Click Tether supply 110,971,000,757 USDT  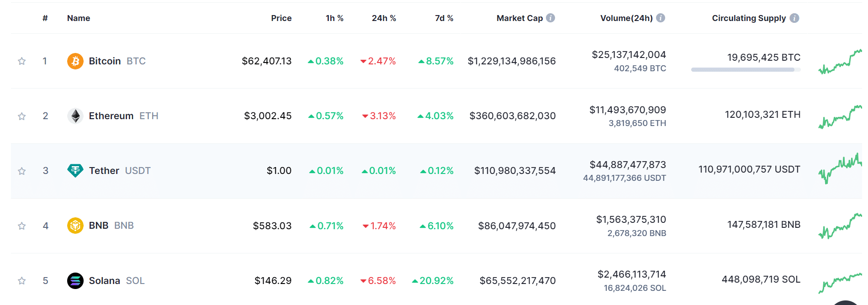pyautogui.click(x=749, y=169)
